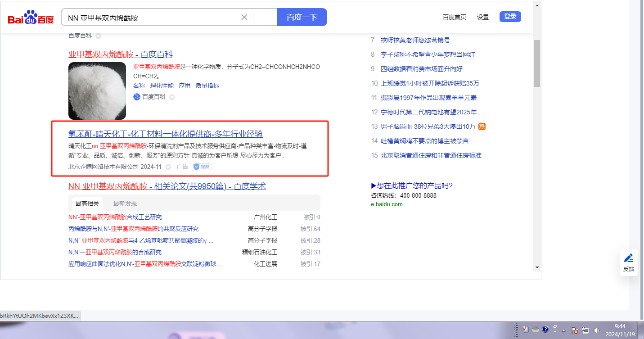This screenshot has height=339, width=644.
Task: Click the Action Center flag tray icon
Action: [x=575, y=330]
